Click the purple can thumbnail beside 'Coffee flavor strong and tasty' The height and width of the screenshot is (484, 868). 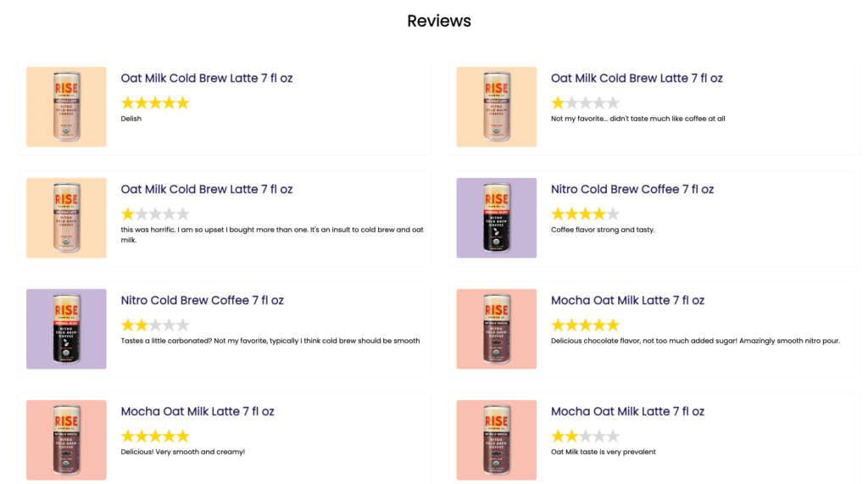coord(496,218)
